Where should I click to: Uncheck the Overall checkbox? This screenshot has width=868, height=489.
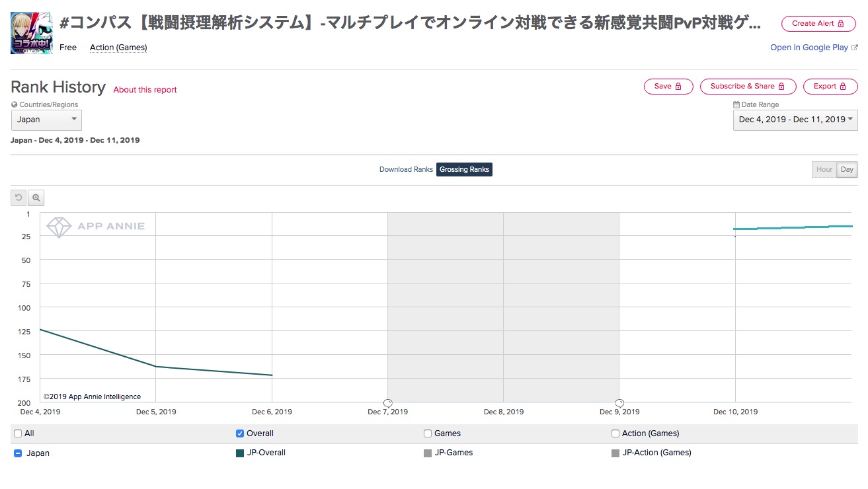[240, 433]
